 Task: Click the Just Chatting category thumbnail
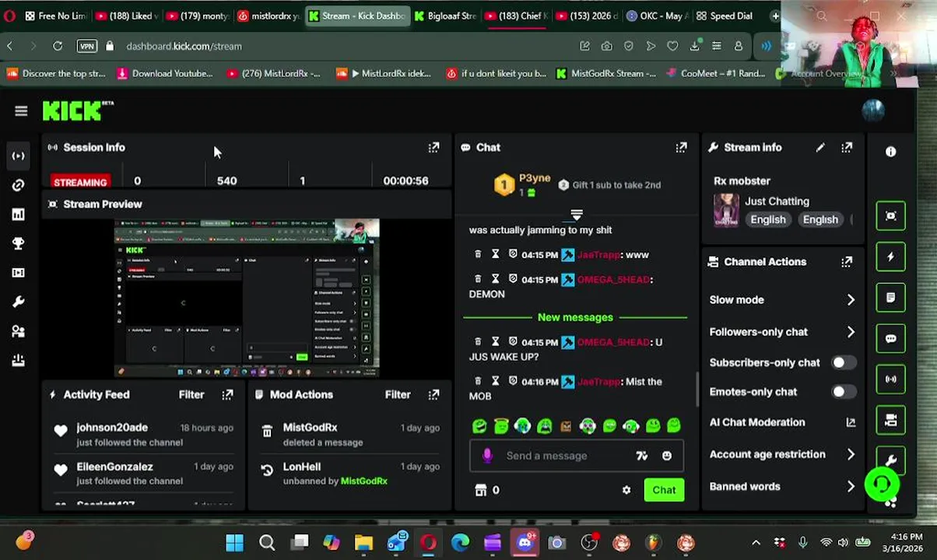coord(726,210)
